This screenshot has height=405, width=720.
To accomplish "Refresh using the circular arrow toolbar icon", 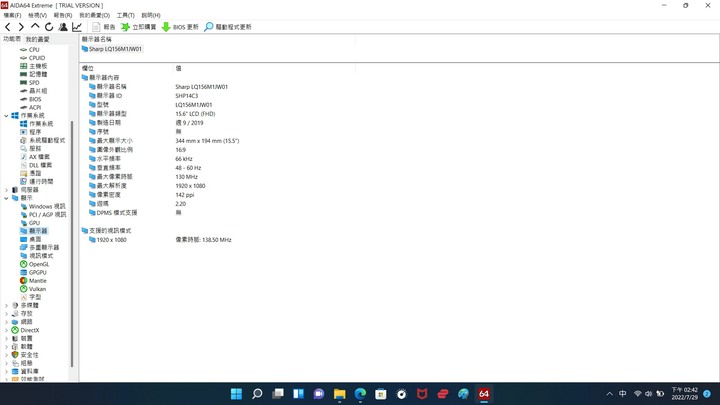I will tap(49, 27).
